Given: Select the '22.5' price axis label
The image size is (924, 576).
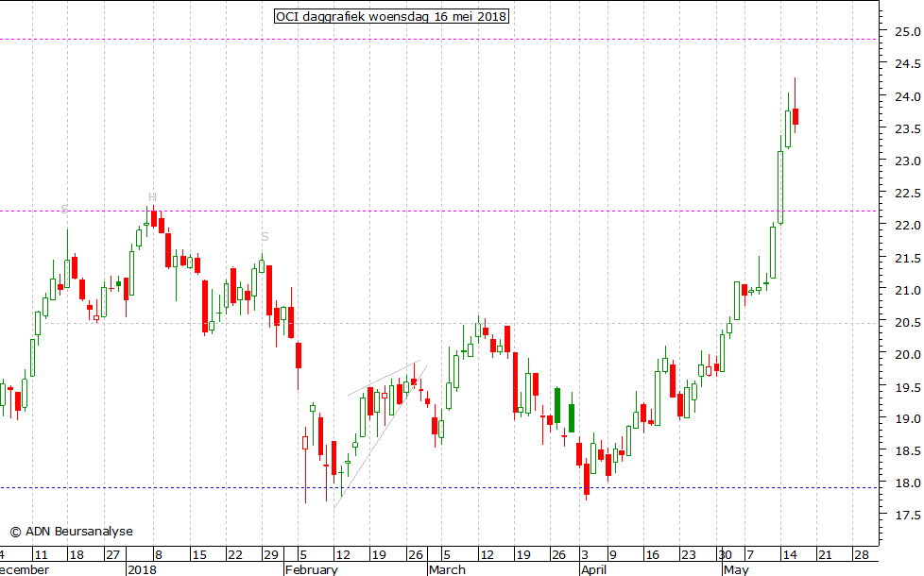Looking at the screenshot, I should [908, 194].
